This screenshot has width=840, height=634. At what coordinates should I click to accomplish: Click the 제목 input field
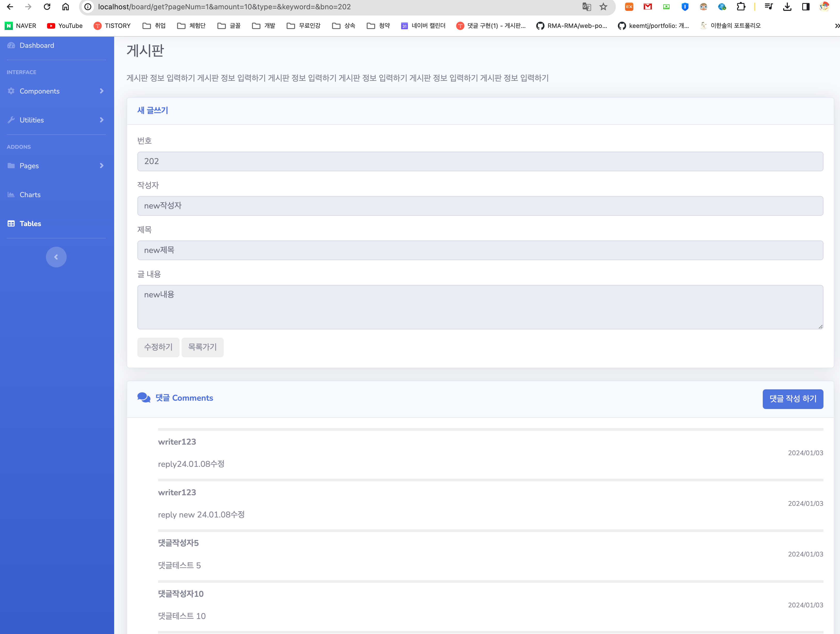(x=480, y=250)
